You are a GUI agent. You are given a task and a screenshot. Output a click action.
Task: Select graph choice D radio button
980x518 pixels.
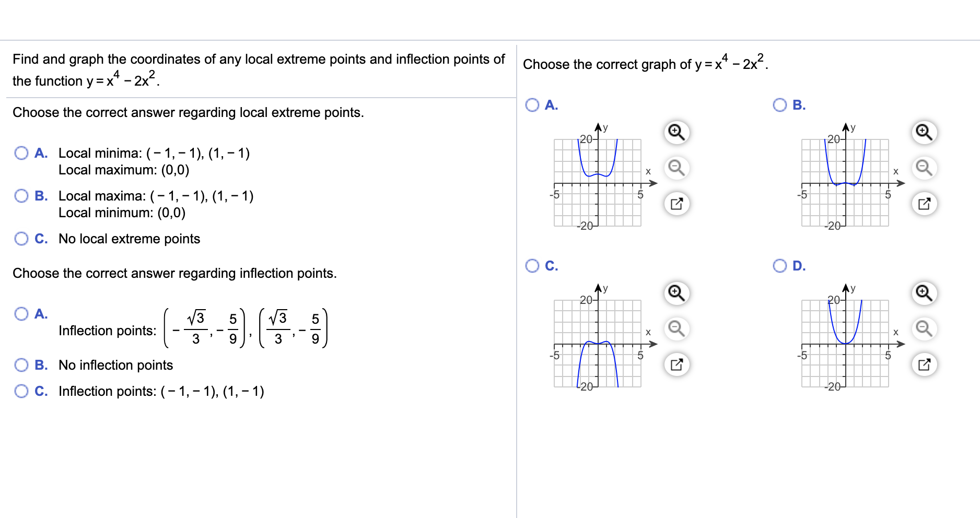pos(779,265)
